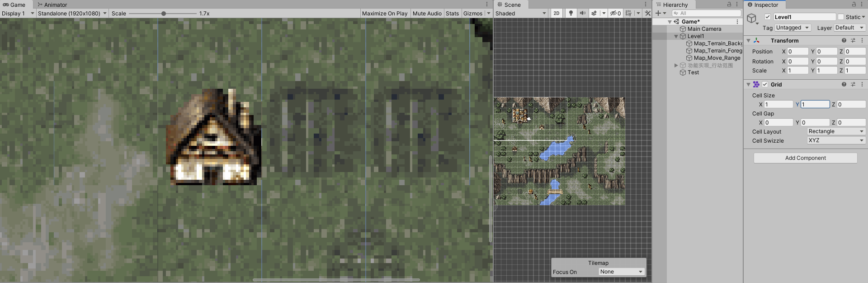The width and height of the screenshot is (868, 283).
Task: Toggle scene lighting with the lightbulb icon
Action: (x=571, y=13)
